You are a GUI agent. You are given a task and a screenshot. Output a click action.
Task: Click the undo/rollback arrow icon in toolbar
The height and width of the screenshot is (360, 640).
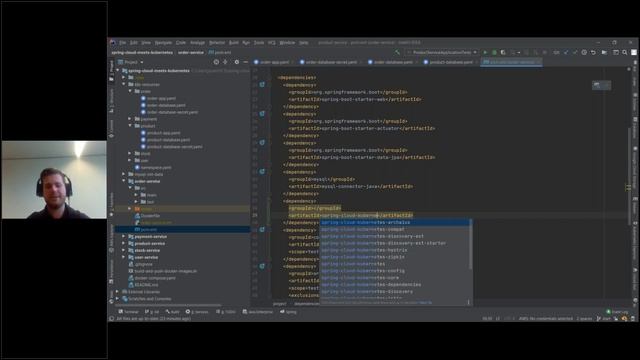pos(593,52)
